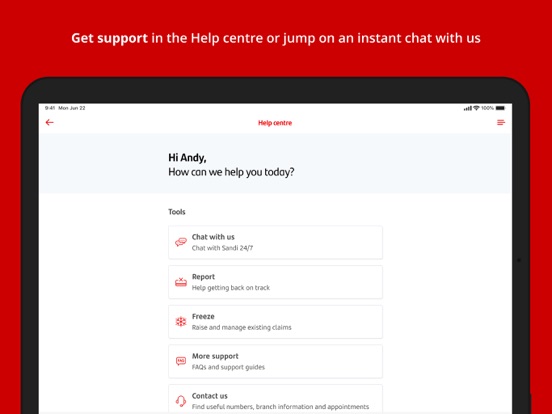The image size is (552, 414).
Task: Click the 9:41 status bar time
Action: pos(50,108)
